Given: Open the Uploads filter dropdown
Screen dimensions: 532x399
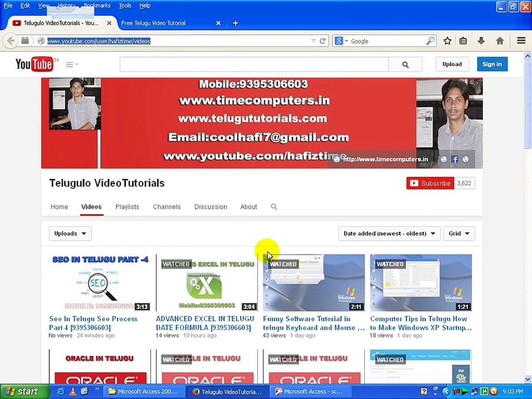Looking at the screenshot, I should (x=70, y=233).
